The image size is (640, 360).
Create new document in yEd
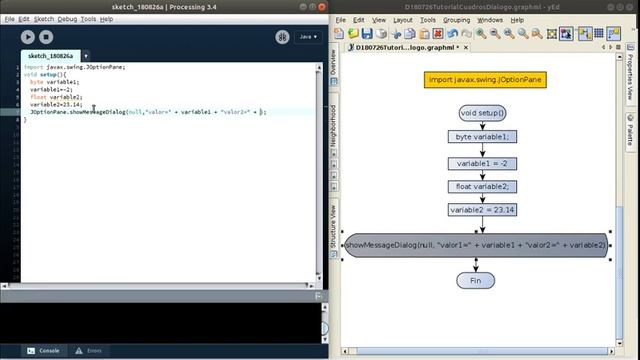pyautogui.click(x=339, y=33)
